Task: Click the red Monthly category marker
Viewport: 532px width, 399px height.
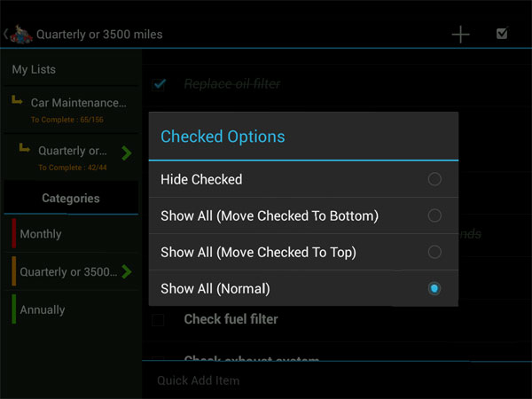Action: tap(13, 234)
